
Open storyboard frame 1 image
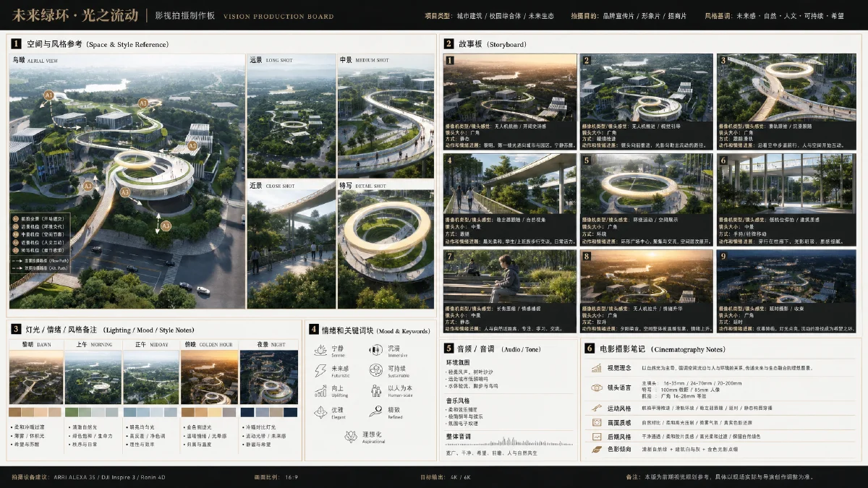click(x=510, y=87)
